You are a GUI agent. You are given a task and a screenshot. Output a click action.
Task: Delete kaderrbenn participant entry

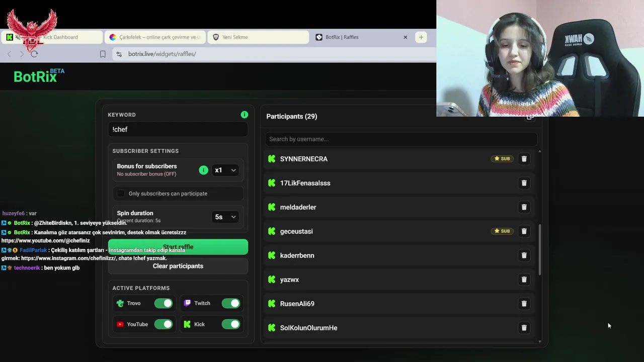tap(524, 255)
